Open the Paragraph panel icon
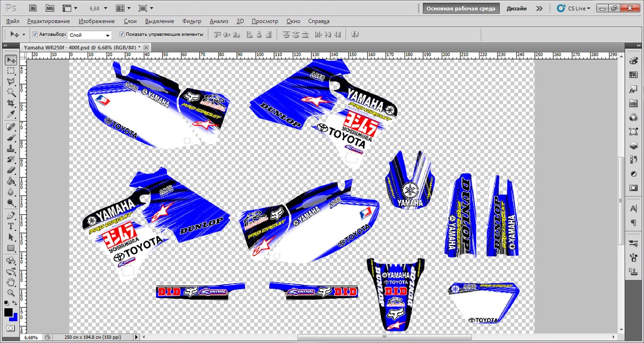644x343 pixels. (x=633, y=223)
